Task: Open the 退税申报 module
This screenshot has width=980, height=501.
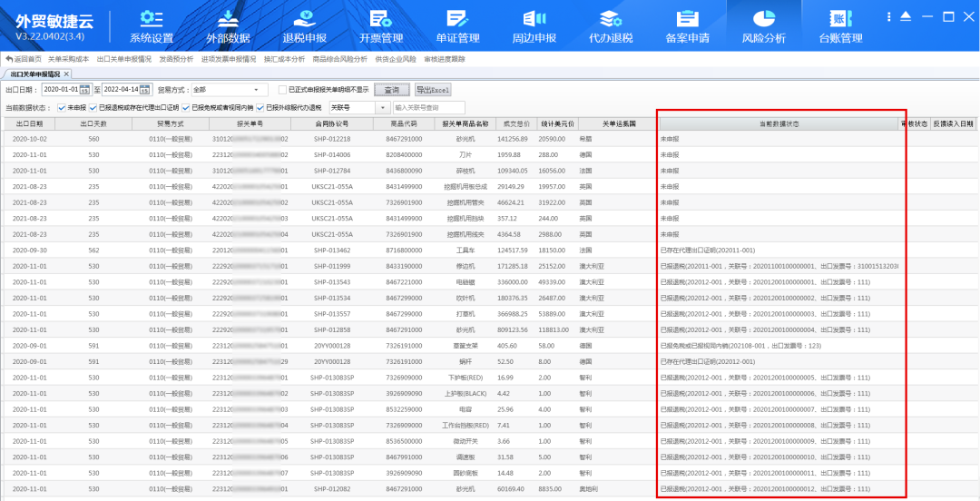Action: tap(304, 25)
